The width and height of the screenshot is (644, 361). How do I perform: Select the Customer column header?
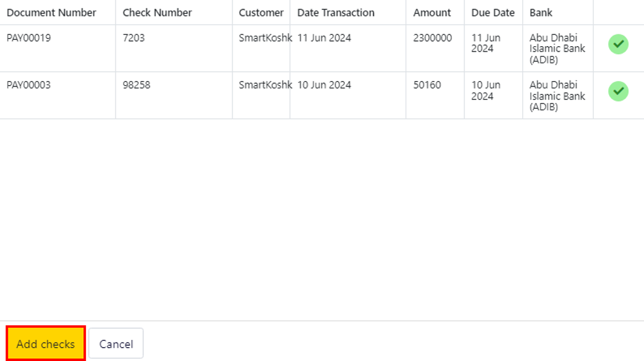(x=261, y=13)
